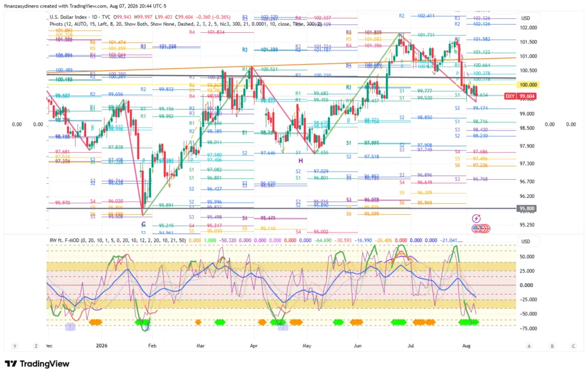This screenshot has height=376, width=588.
Task: Click 101.500 on the price axis
Action: 528,42
